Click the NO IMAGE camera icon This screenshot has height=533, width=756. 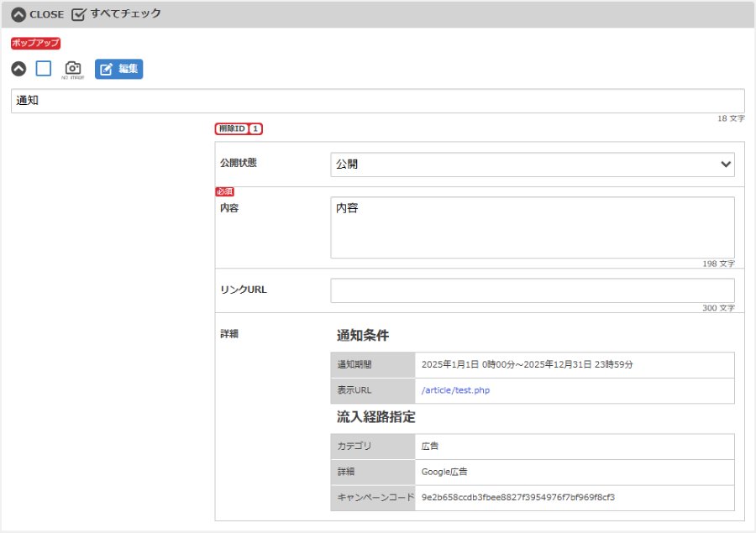point(73,70)
